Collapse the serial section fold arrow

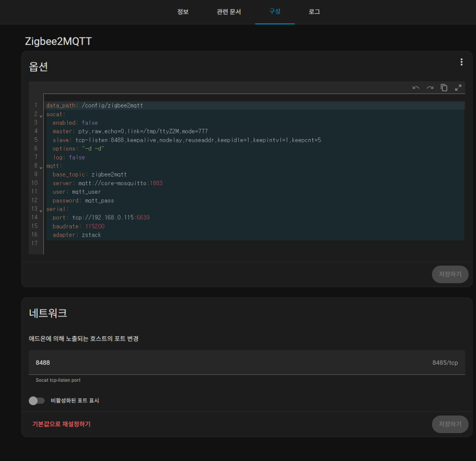(41, 211)
